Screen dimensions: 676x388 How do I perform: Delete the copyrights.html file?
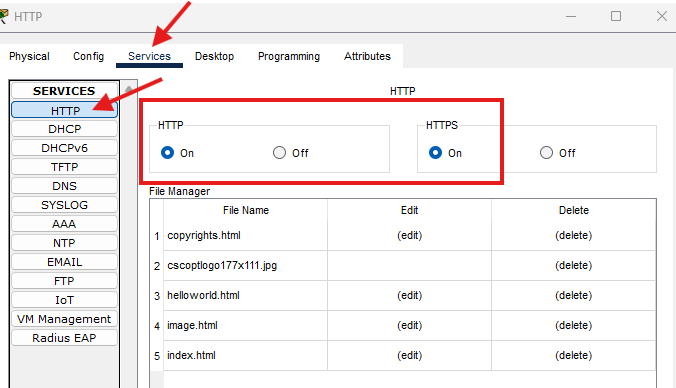573,235
